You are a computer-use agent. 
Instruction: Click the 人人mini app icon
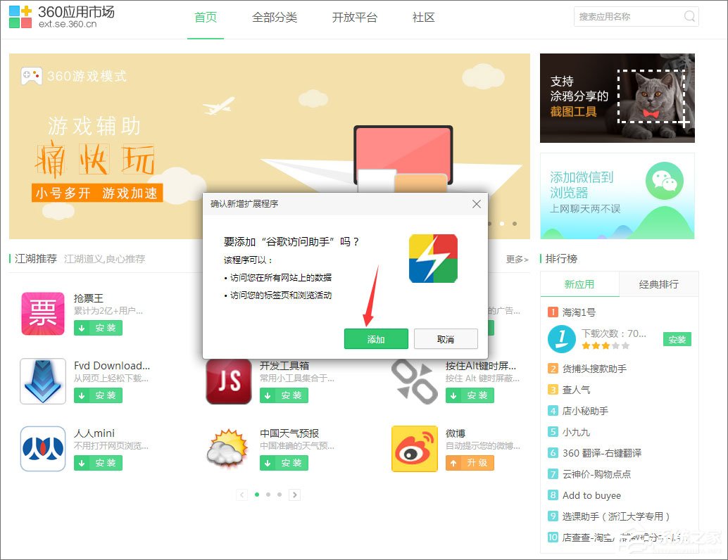coord(42,447)
